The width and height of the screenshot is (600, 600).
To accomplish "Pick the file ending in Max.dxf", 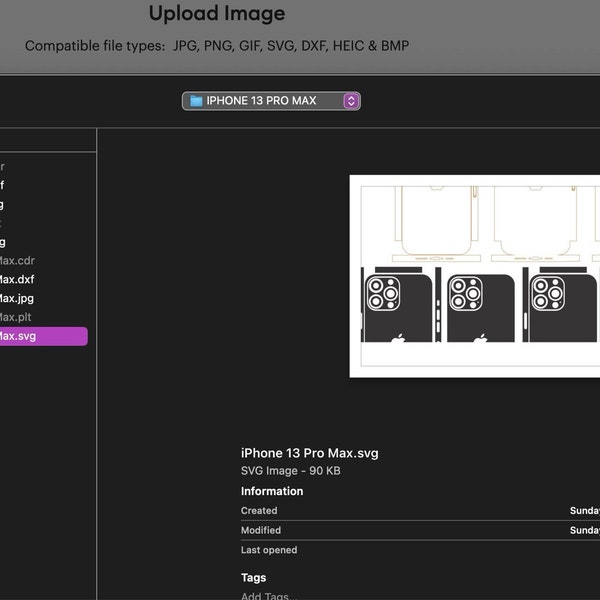I will (17, 279).
